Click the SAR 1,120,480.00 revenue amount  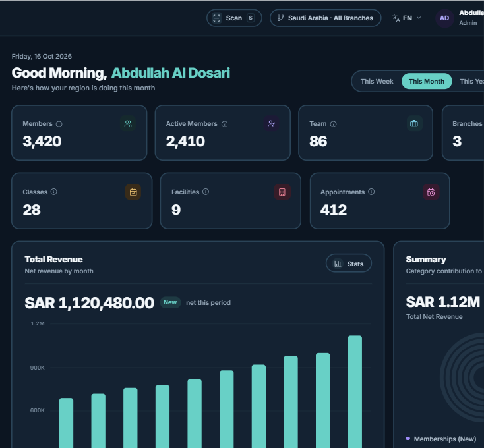point(89,303)
